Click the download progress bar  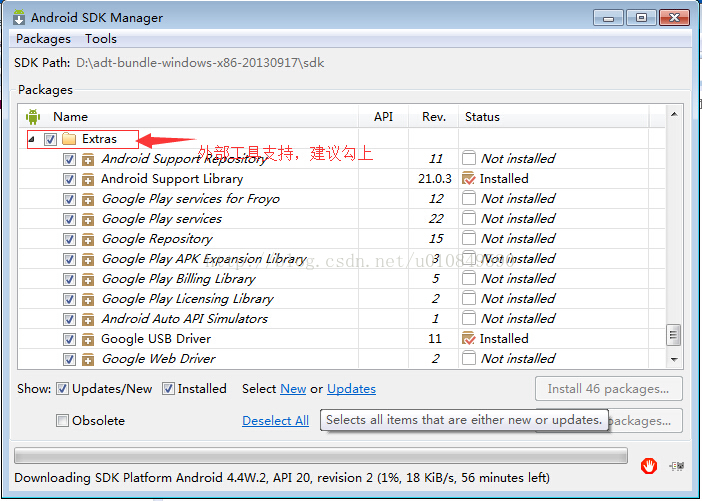tap(321, 456)
